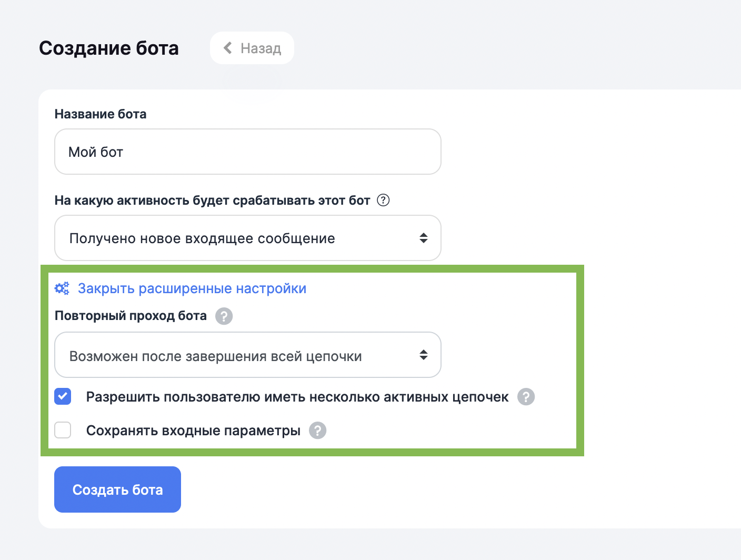741x560 pixels.
Task: Click the 'Название бота' field label
Action: 101,114
